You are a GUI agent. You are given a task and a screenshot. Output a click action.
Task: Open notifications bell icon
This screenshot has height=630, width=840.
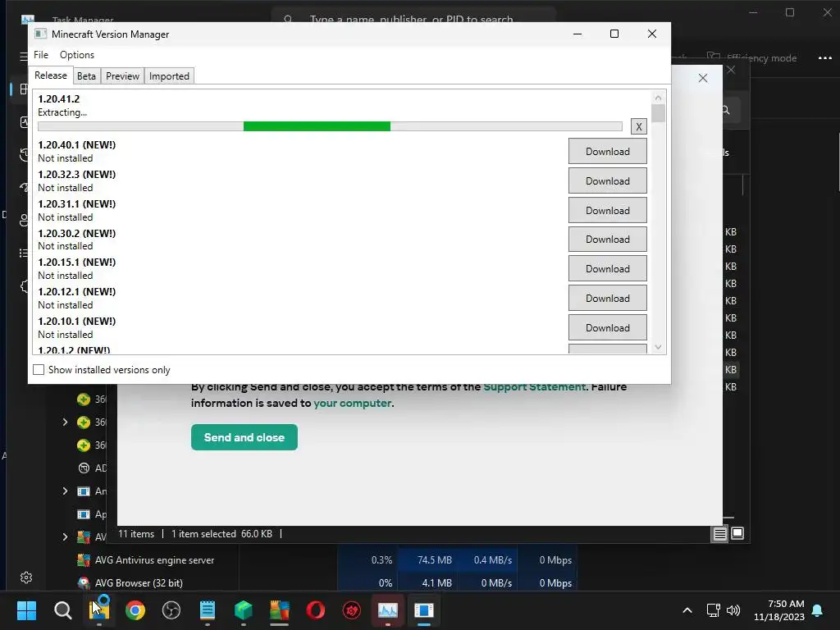[818, 610]
